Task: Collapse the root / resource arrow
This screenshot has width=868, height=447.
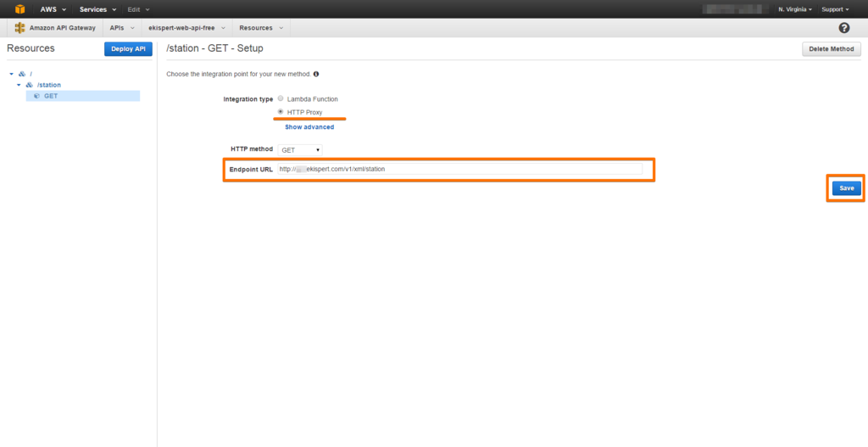Action: click(11, 74)
